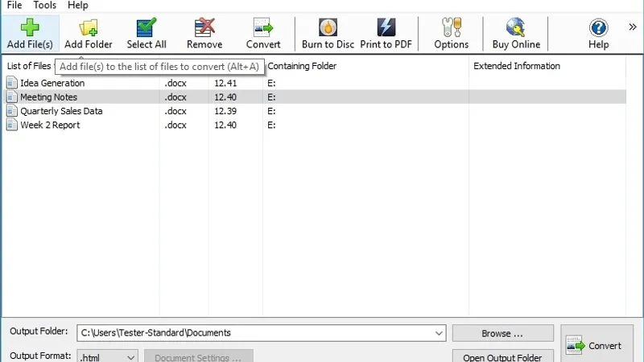This screenshot has height=362, width=644.
Task: Open the Output Format .html dropdown
Action: point(108,356)
